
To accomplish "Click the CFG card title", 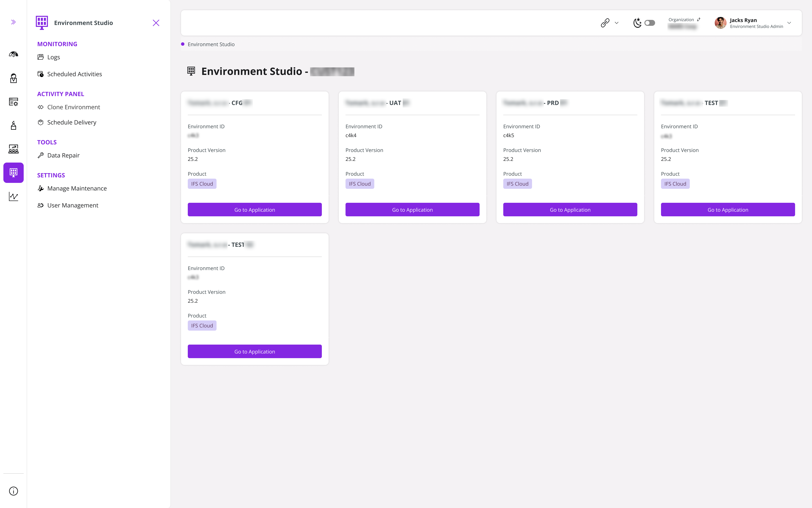I will [x=220, y=103].
